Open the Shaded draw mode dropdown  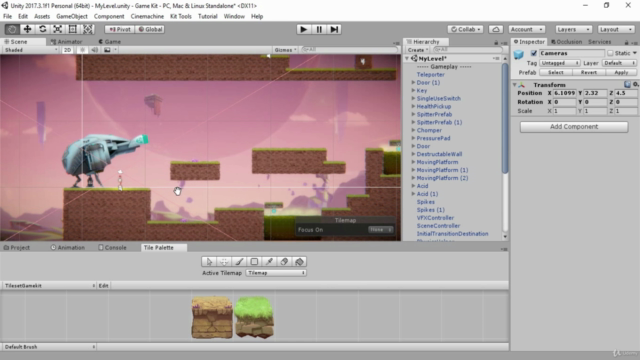tap(30, 50)
